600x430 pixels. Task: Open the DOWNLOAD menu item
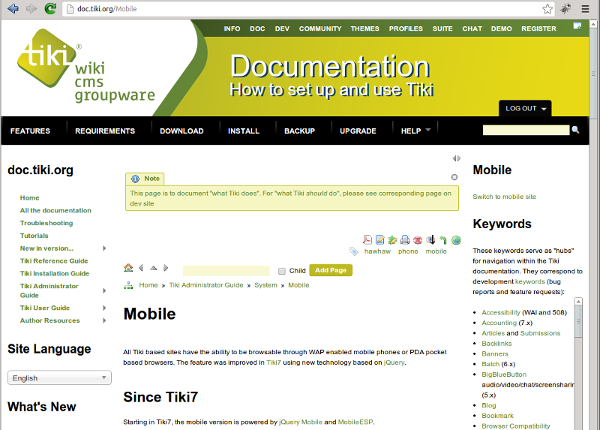[x=181, y=131]
